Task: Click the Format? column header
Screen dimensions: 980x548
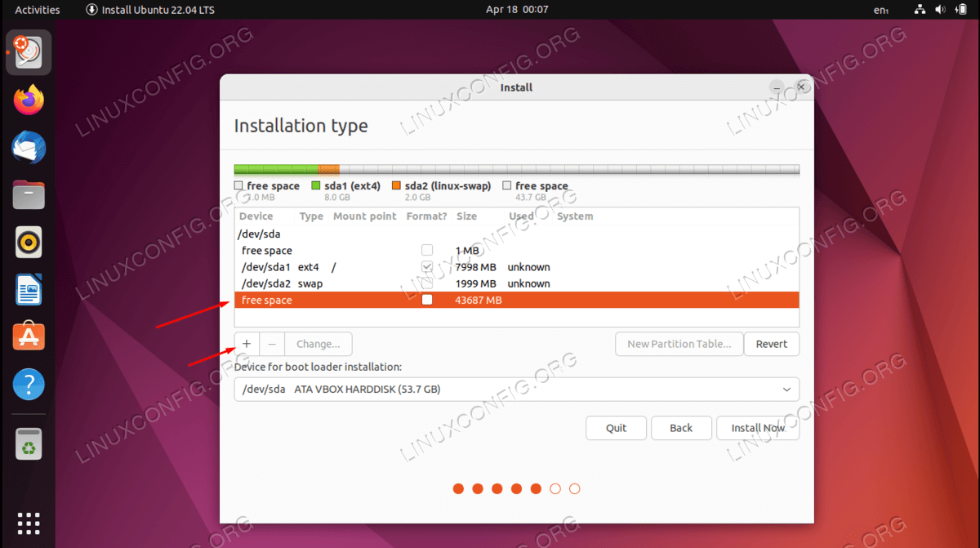Action: [x=426, y=216]
